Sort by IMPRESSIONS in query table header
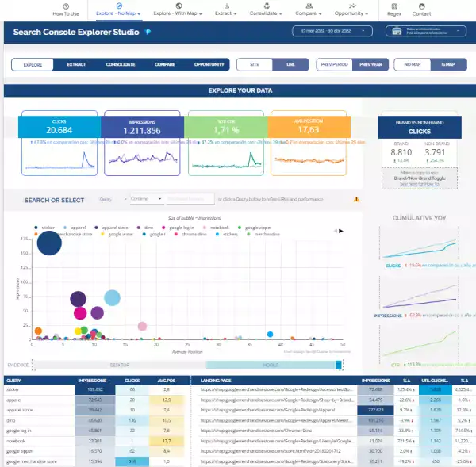Image resolution: width=476 pixels, height=467 pixels. coord(94,381)
